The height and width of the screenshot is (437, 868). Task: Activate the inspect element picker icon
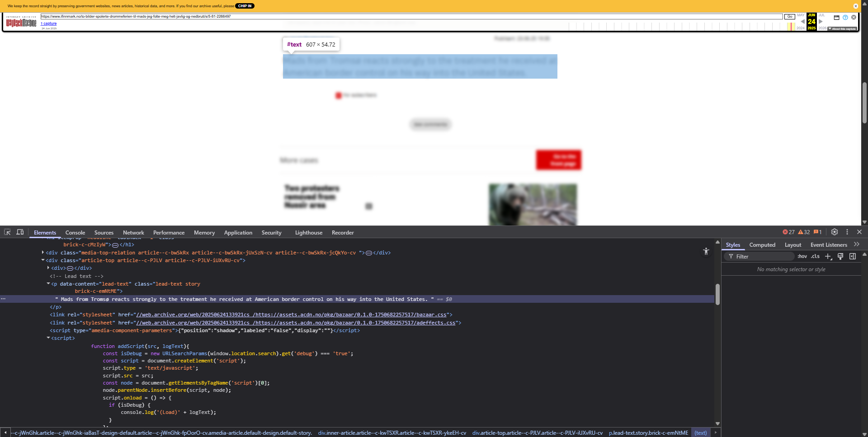[x=7, y=232]
